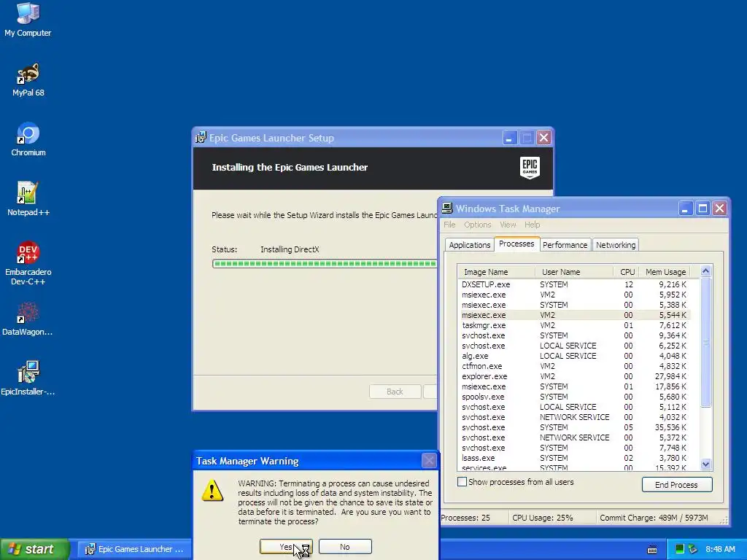This screenshot has width=747, height=560.
Task: Switch to the Applications tab
Action: (x=469, y=245)
